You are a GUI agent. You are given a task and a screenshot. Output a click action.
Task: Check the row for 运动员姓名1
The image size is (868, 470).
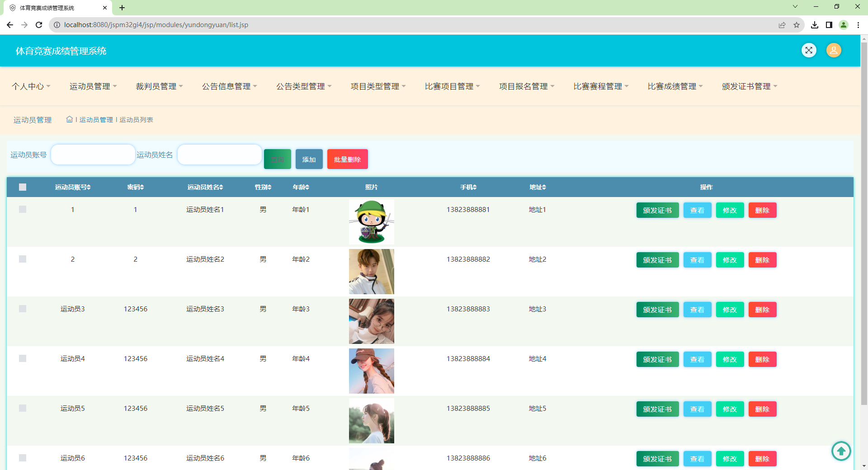(23, 209)
